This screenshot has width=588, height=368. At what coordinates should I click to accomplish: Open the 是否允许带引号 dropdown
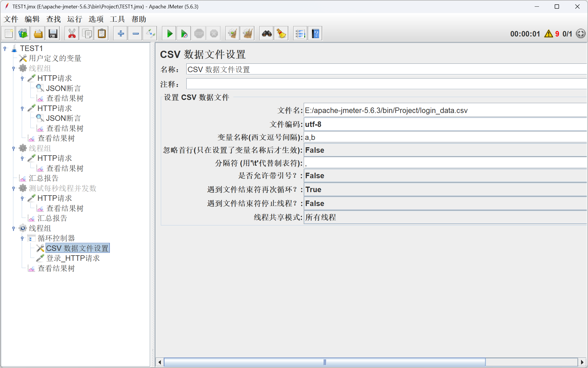click(x=445, y=176)
